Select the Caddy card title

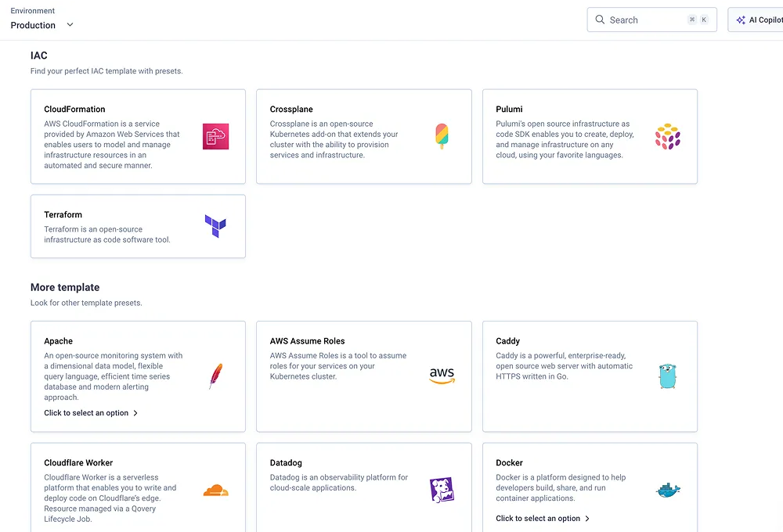tap(508, 341)
